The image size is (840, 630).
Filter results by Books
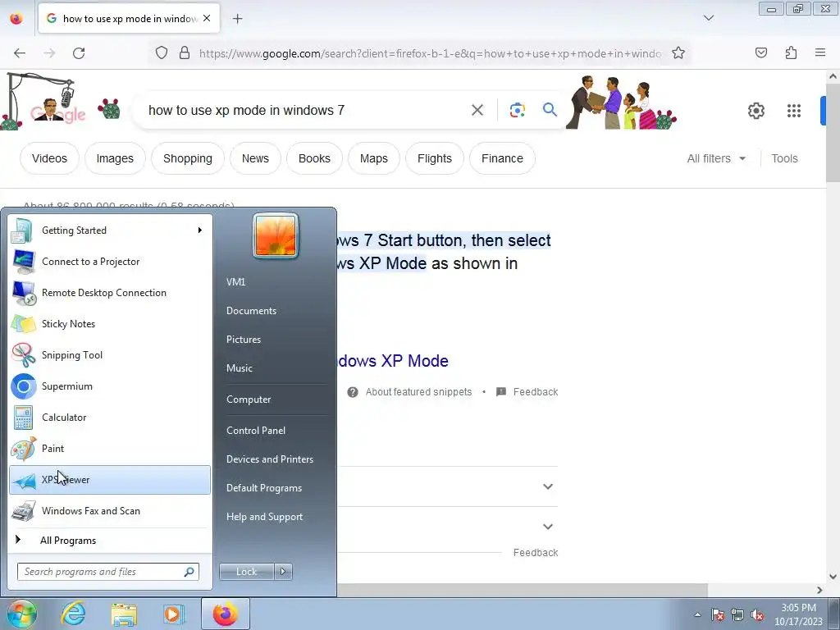pos(314,158)
